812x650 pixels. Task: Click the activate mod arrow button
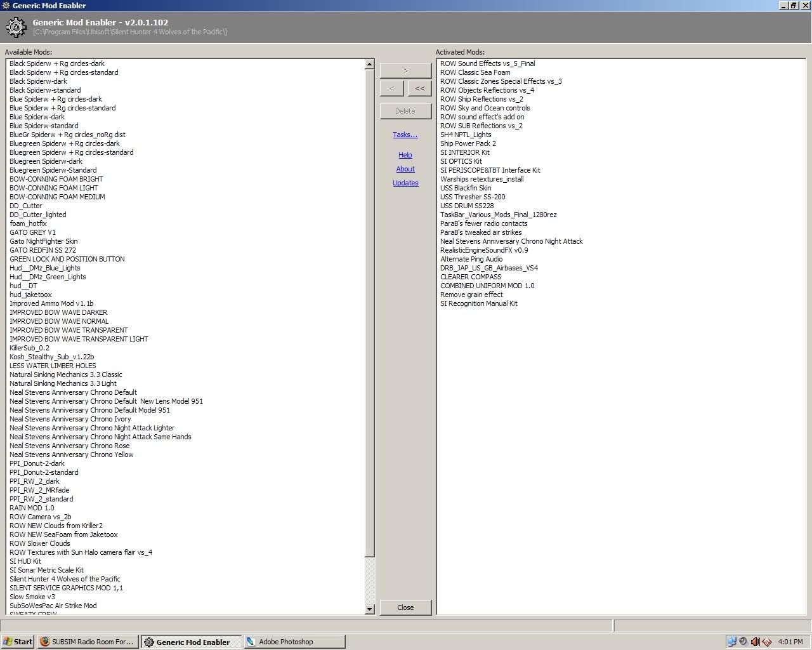point(405,70)
